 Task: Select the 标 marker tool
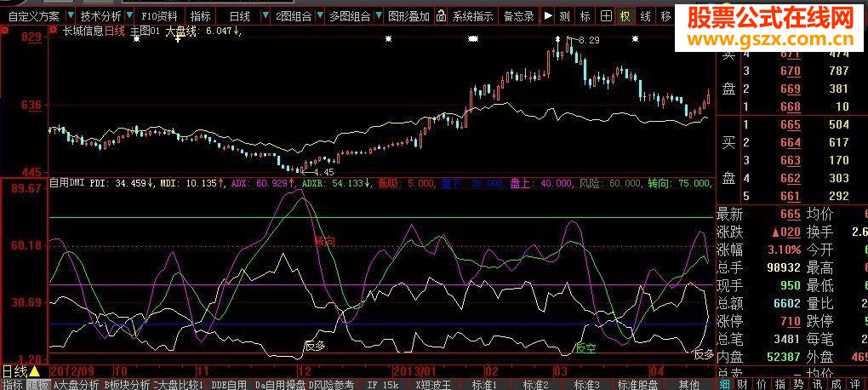pyautogui.click(x=585, y=16)
